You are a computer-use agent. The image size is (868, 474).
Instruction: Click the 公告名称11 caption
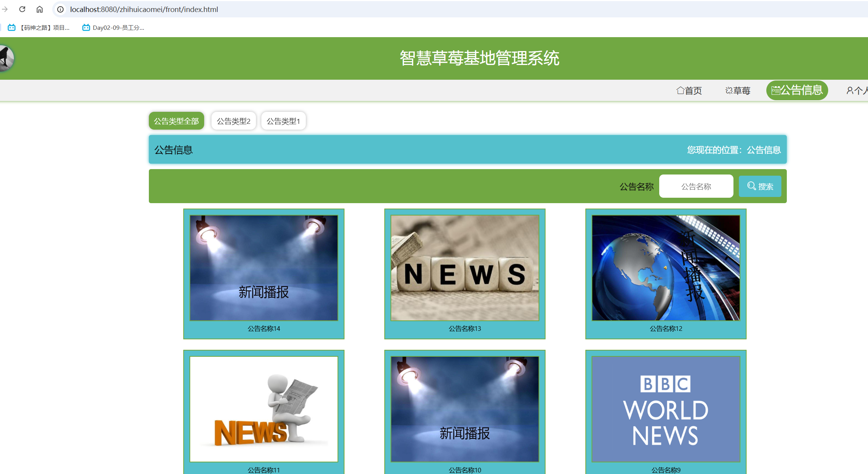(264, 470)
